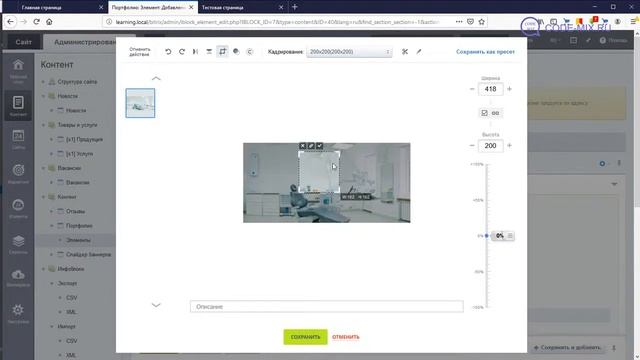Collapse the Инфоблоки folder in the tree
The width and height of the screenshot is (640, 360).
[x=43, y=269]
